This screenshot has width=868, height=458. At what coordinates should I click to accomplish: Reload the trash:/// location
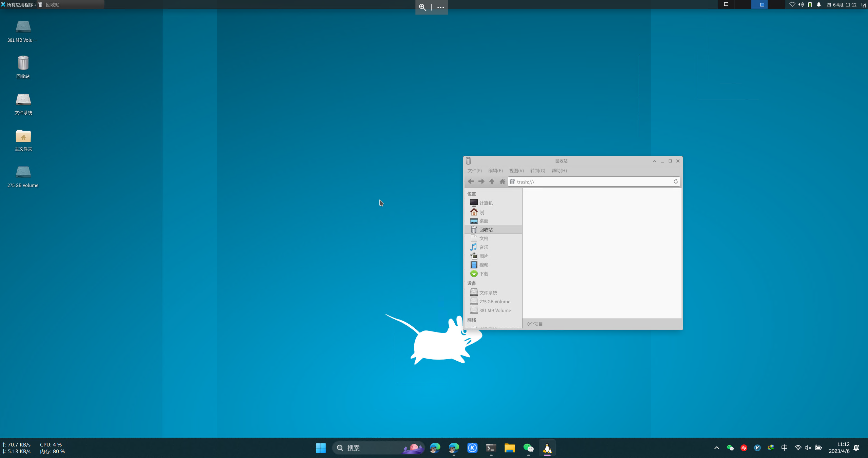(675, 182)
